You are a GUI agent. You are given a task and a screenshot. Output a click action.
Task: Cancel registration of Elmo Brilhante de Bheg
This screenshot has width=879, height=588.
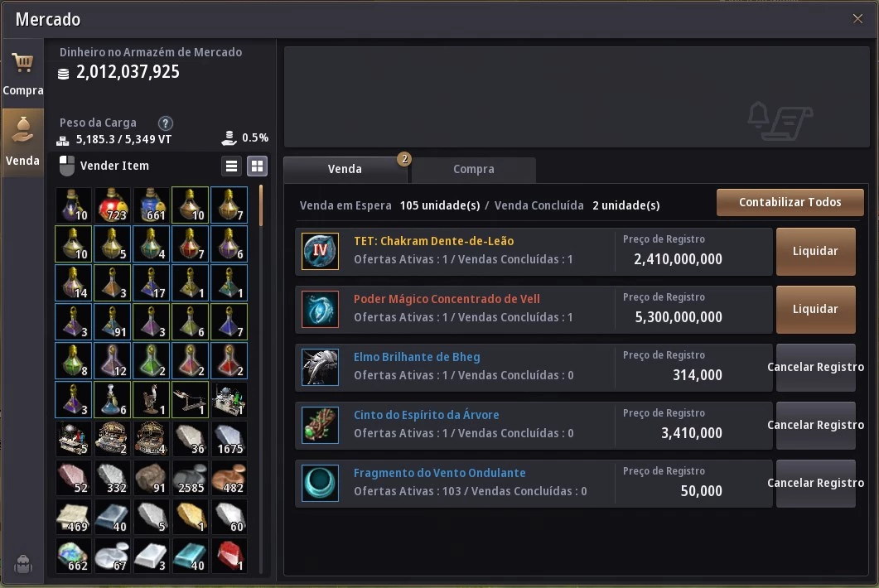coord(816,367)
